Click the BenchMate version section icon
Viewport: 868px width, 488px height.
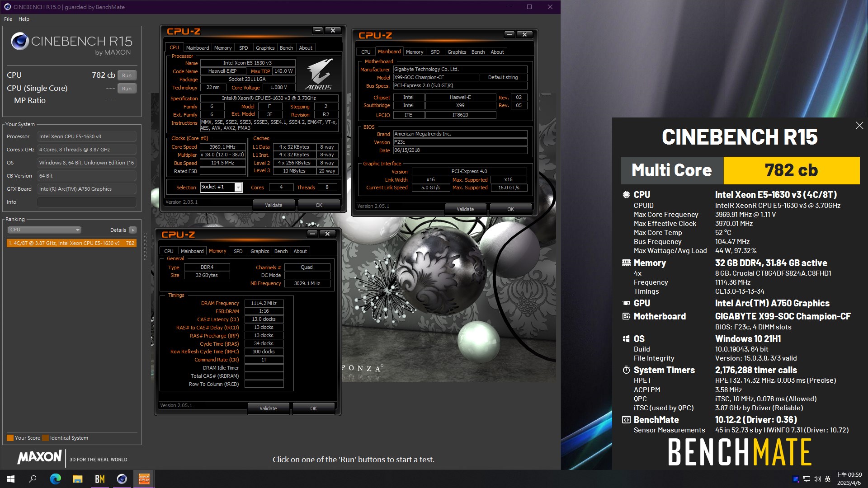[x=626, y=420]
